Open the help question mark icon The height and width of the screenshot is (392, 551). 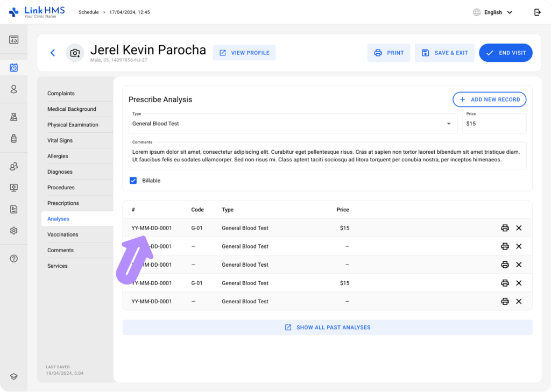pos(13,259)
